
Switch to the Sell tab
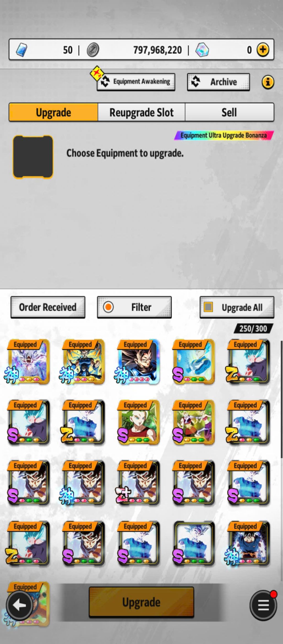[230, 112]
